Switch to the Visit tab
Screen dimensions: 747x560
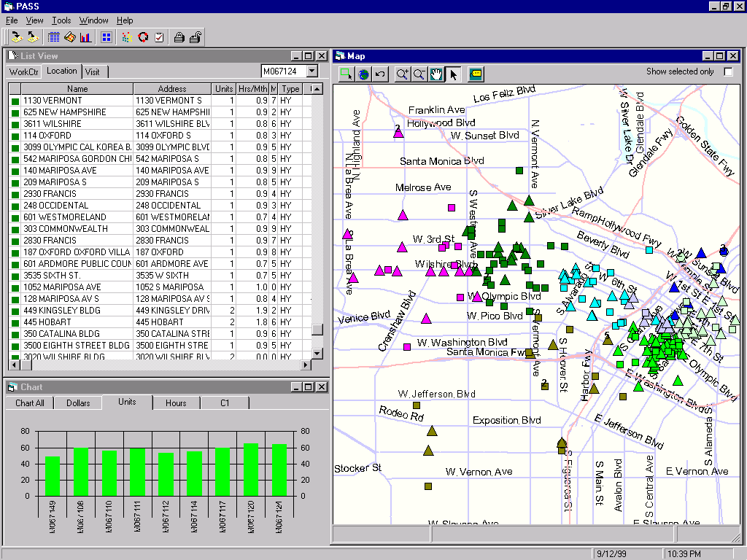coord(93,72)
